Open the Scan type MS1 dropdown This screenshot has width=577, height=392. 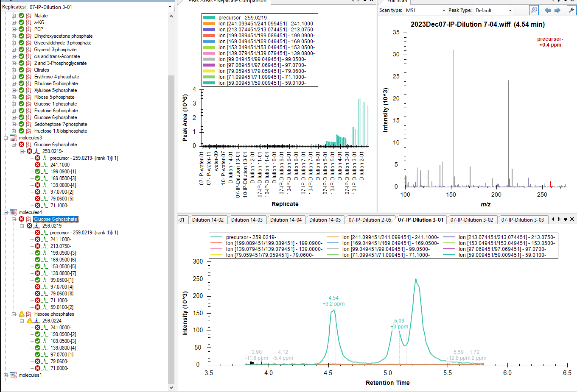coord(444,11)
